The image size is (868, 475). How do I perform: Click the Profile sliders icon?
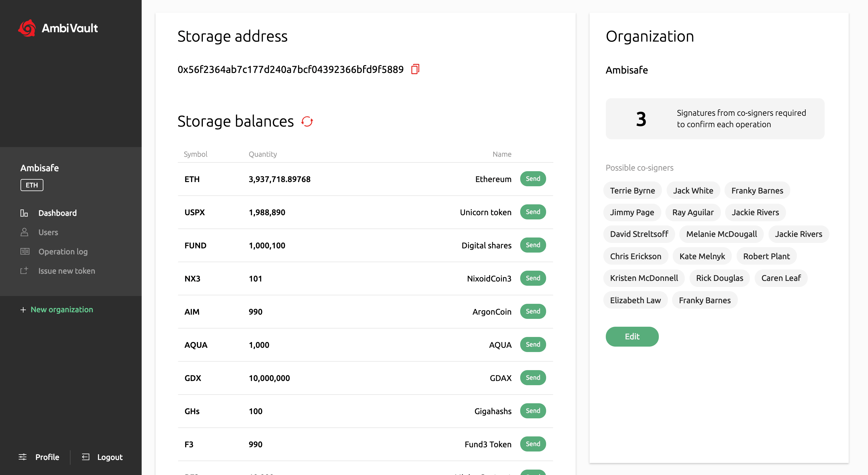23,457
